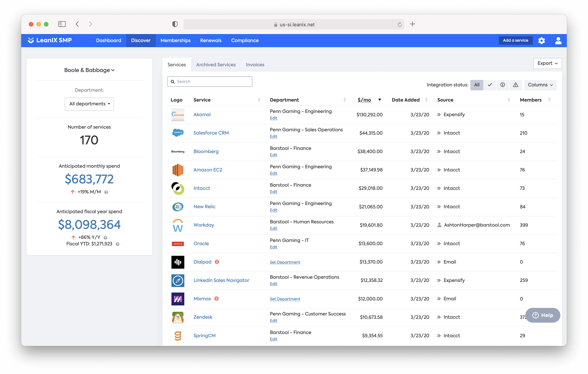The height and width of the screenshot is (374, 588).
Task: Click the Zendesk buddha logo
Action: (x=178, y=317)
